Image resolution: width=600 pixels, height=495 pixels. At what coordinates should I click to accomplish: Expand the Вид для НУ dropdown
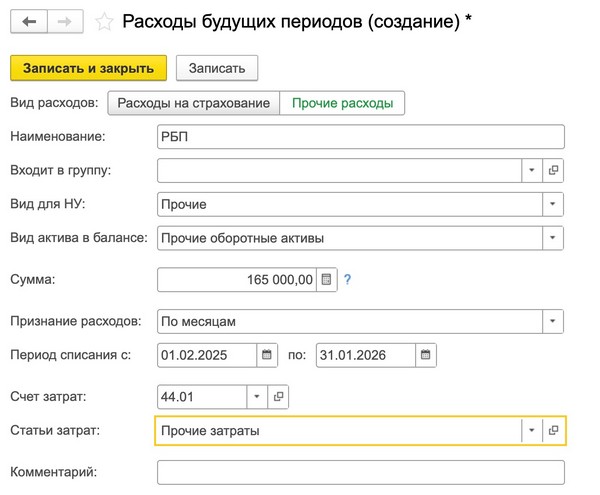(x=553, y=204)
